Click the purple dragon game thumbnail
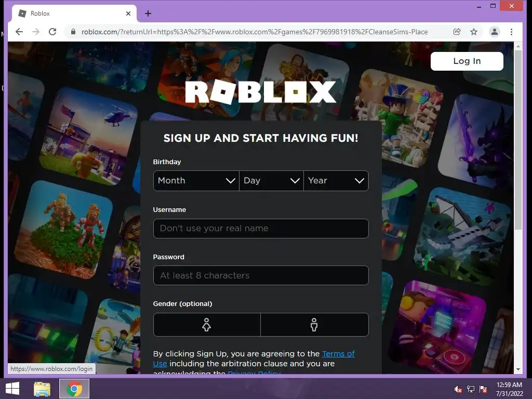This screenshot has width=532, height=399. 475,141
